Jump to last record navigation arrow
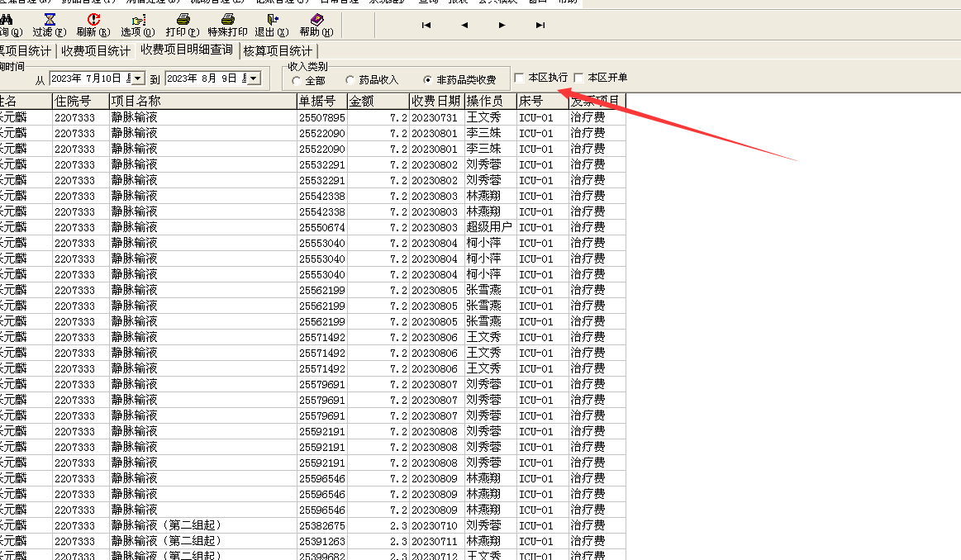Screen dimensions: 961x560 tap(540, 25)
